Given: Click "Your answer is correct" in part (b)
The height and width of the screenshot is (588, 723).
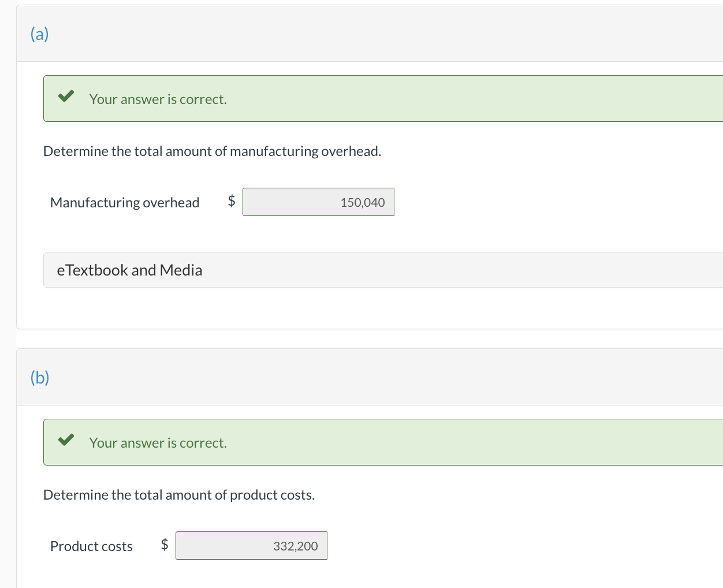Looking at the screenshot, I should (x=158, y=443).
